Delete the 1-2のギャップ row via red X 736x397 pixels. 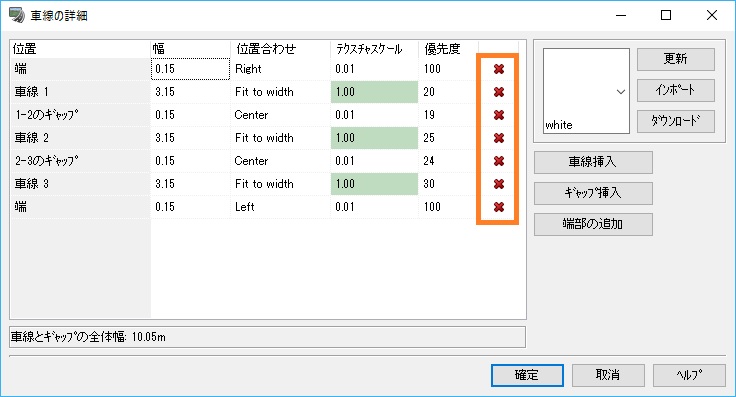tap(499, 115)
